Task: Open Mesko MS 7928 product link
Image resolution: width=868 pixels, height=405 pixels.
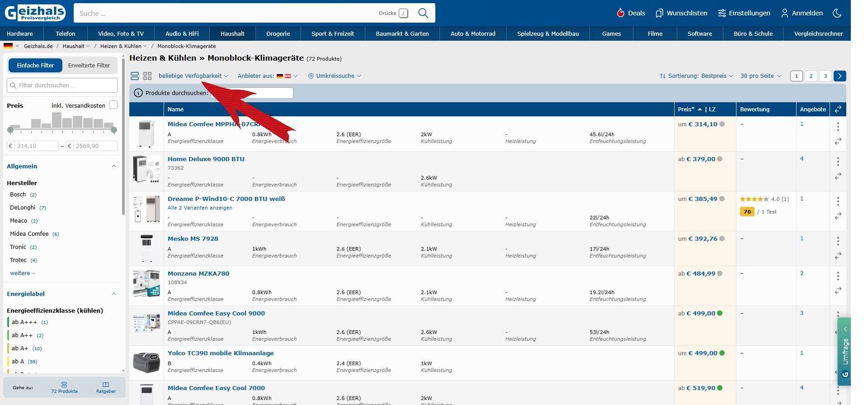Action: click(x=193, y=239)
